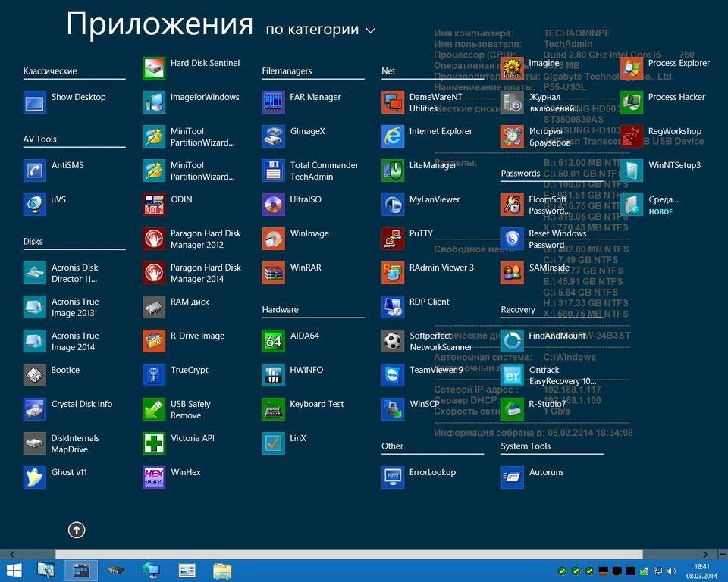Screen dimensions: 728x582
Task: Launch HWiNFO icon
Action: (274, 375)
